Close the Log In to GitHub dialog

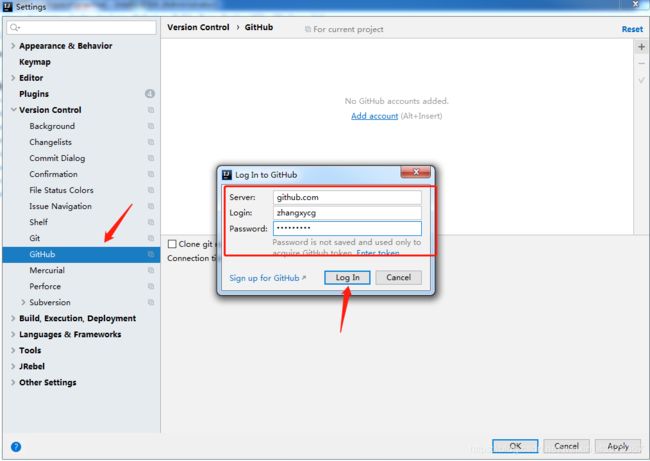[x=416, y=172]
